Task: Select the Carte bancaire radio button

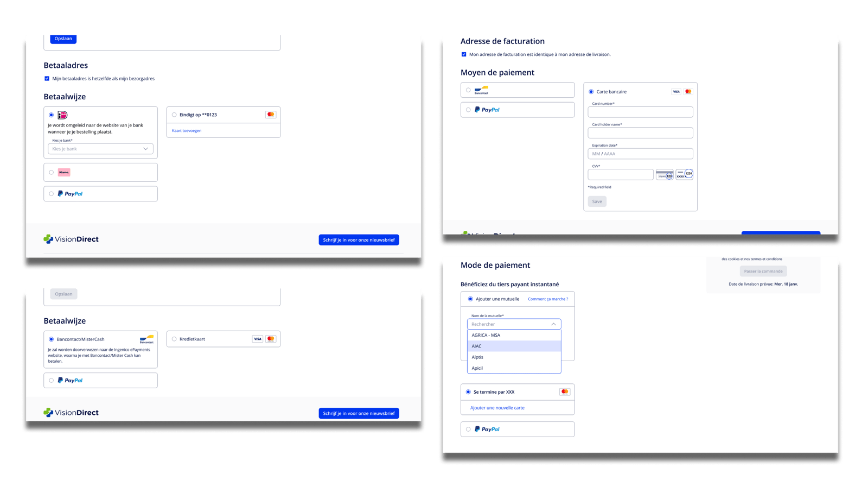Action: coord(591,92)
